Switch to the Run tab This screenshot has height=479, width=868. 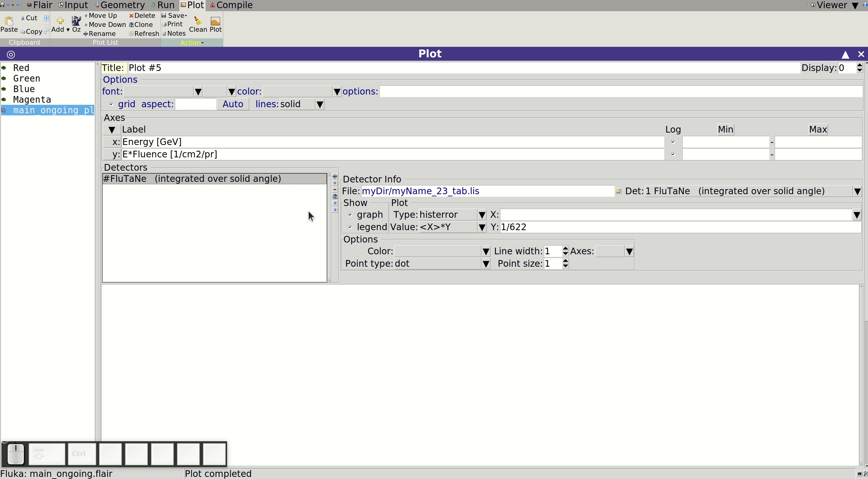coord(163,5)
